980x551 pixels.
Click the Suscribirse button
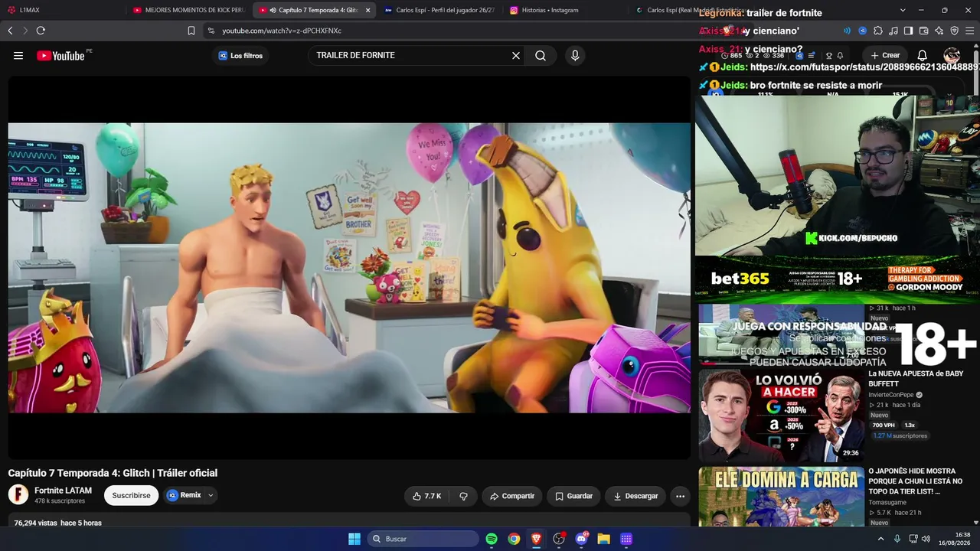click(x=131, y=496)
